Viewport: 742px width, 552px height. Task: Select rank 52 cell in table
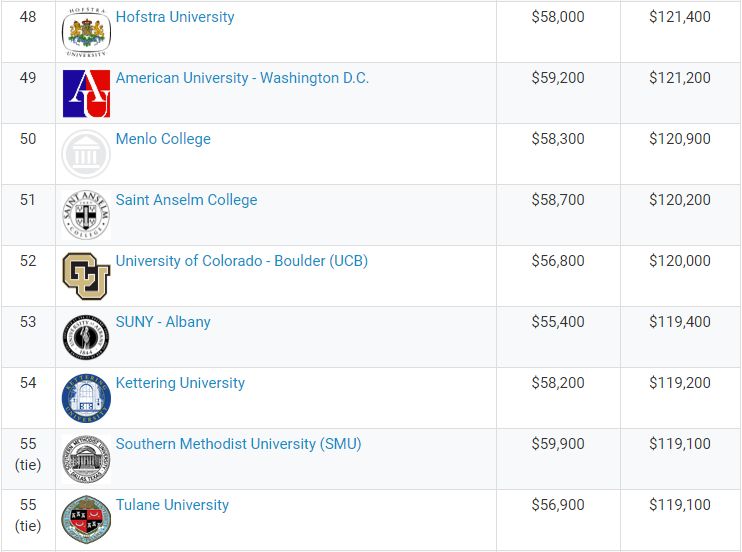click(x=28, y=276)
